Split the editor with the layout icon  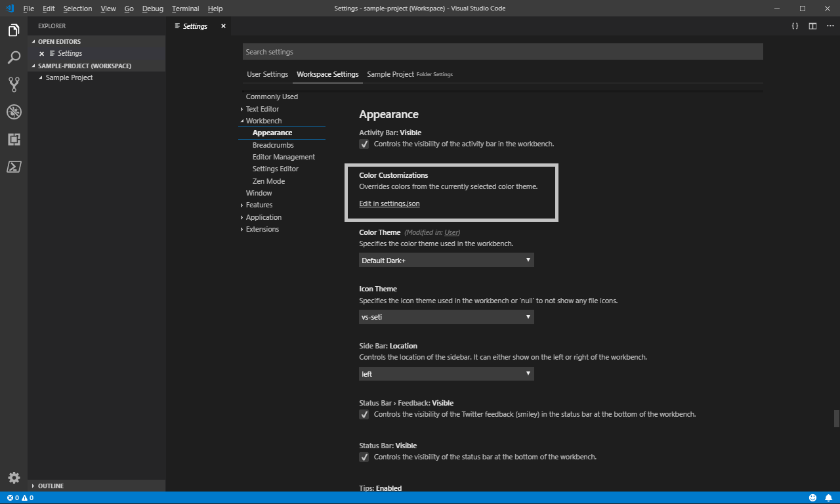click(x=812, y=26)
